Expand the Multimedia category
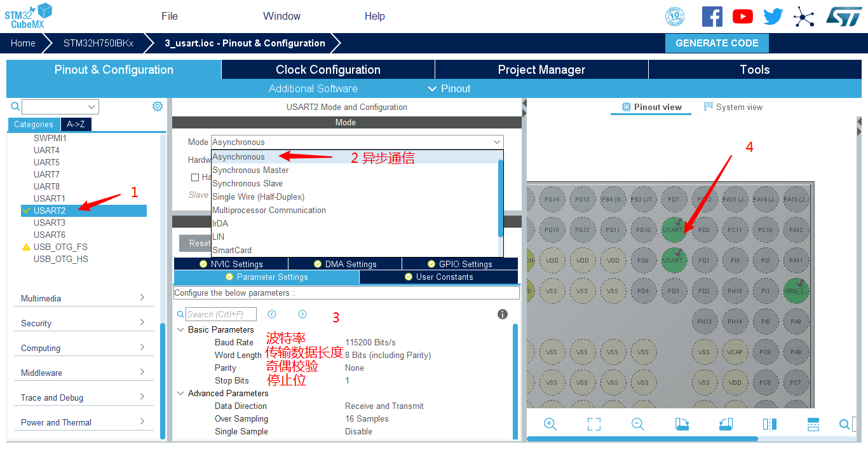This screenshot has width=868, height=449. pyautogui.click(x=83, y=298)
